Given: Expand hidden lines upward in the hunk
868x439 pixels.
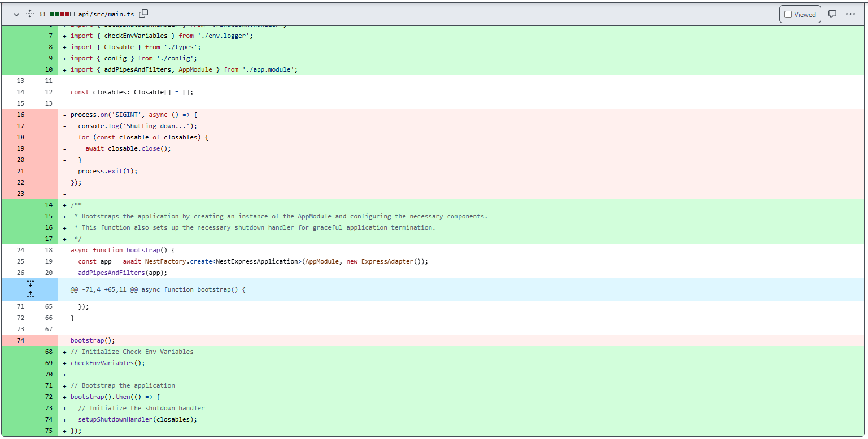Looking at the screenshot, I should (x=30, y=294).
